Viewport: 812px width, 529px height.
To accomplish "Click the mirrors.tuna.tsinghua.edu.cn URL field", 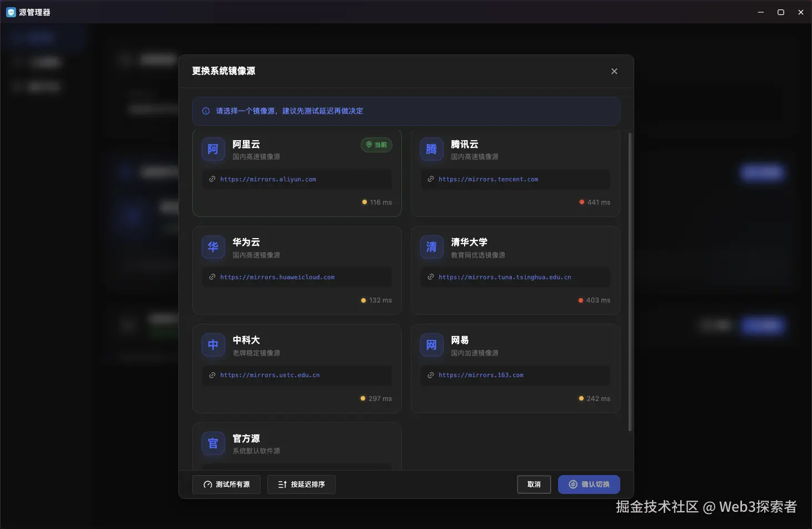I will coord(514,277).
